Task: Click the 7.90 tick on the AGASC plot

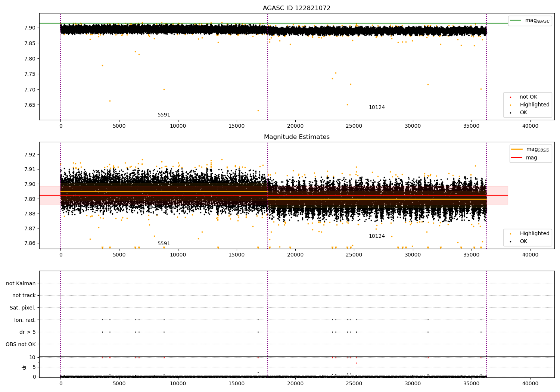Action: [30, 28]
